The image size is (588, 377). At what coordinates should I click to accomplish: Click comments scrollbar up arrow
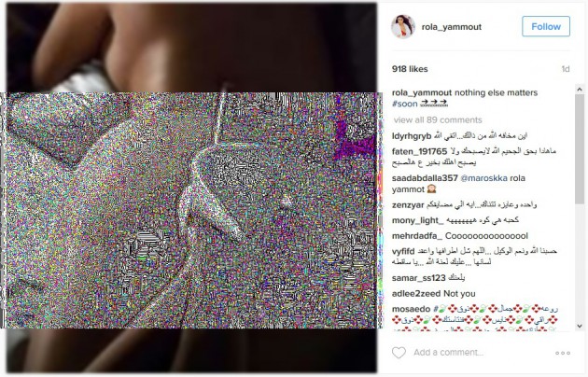580,90
